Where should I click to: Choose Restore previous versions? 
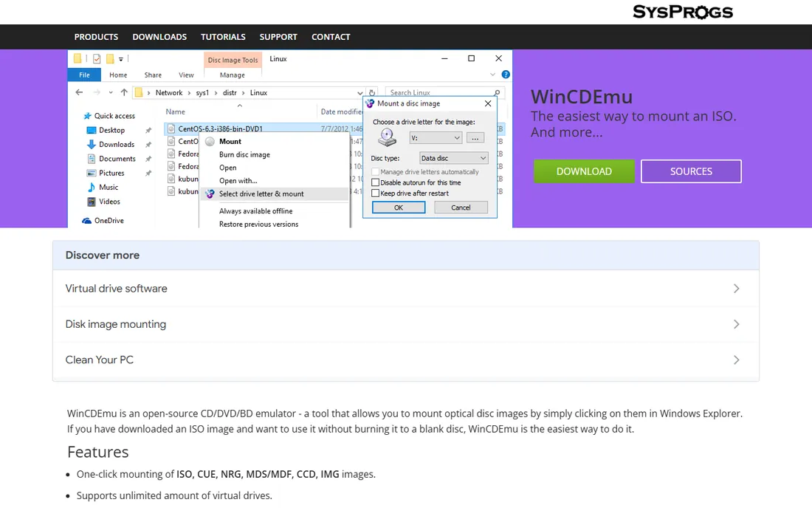coord(258,224)
